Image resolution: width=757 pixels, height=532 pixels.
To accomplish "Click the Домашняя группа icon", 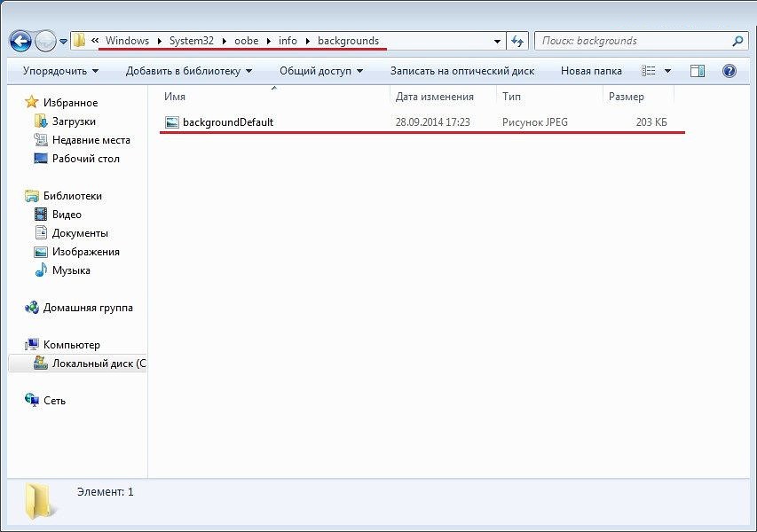I will click(x=32, y=308).
